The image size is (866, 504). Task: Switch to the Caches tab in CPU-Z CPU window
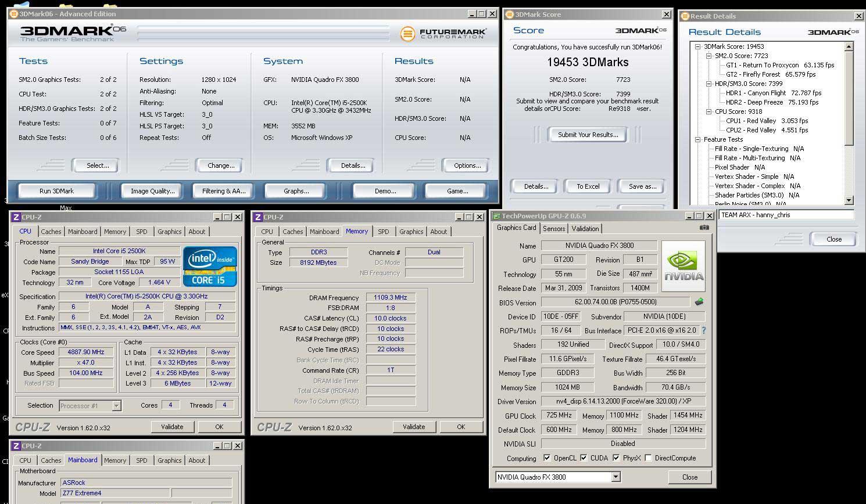51,231
